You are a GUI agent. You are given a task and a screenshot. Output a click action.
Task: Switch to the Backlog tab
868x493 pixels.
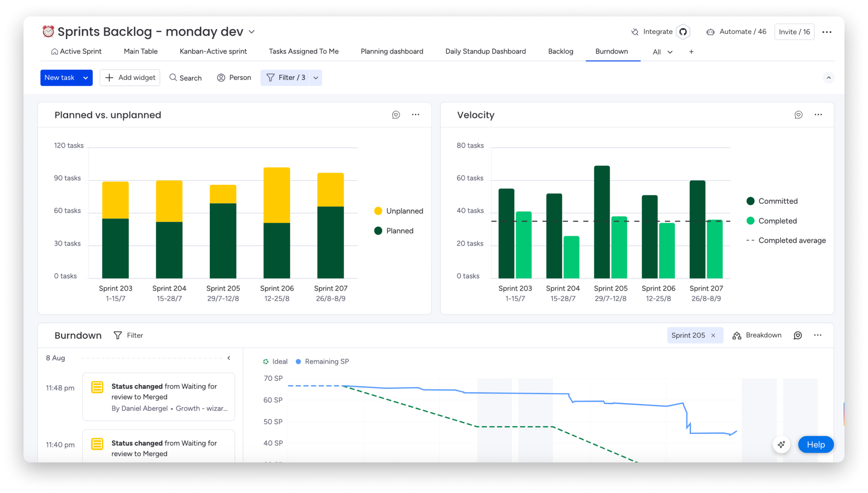point(560,51)
